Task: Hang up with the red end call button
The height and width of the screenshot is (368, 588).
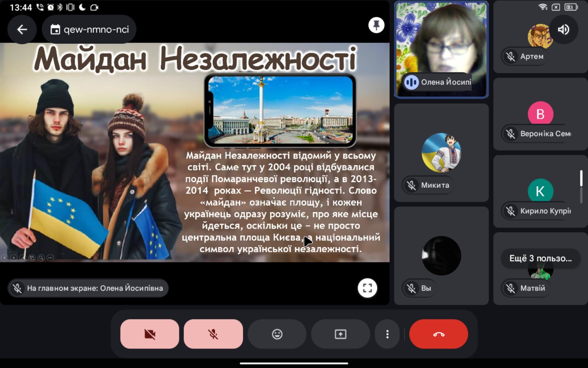Action: [438, 334]
